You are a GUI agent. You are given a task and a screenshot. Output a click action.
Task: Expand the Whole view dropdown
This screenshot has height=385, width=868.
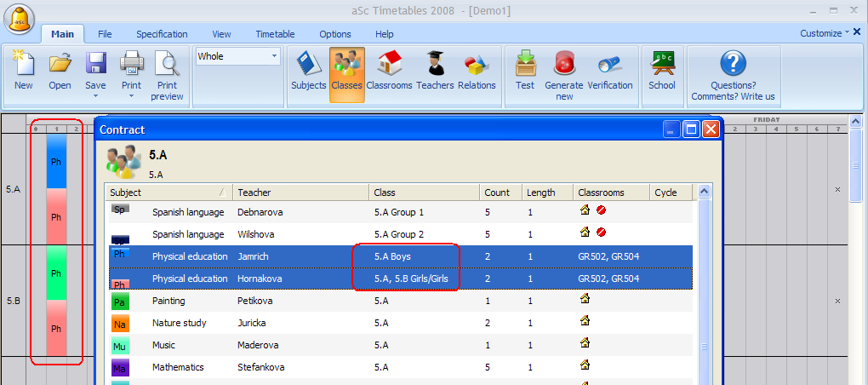point(274,57)
